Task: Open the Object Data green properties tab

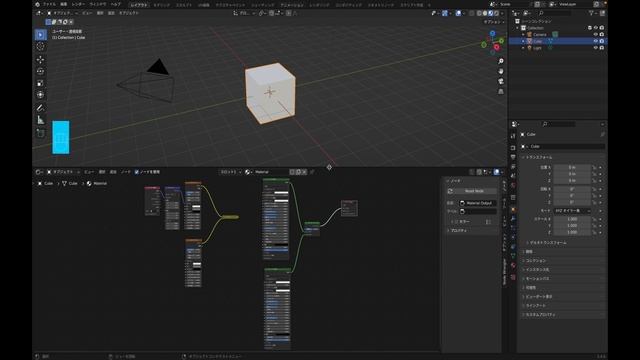Action: pos(513,256)
